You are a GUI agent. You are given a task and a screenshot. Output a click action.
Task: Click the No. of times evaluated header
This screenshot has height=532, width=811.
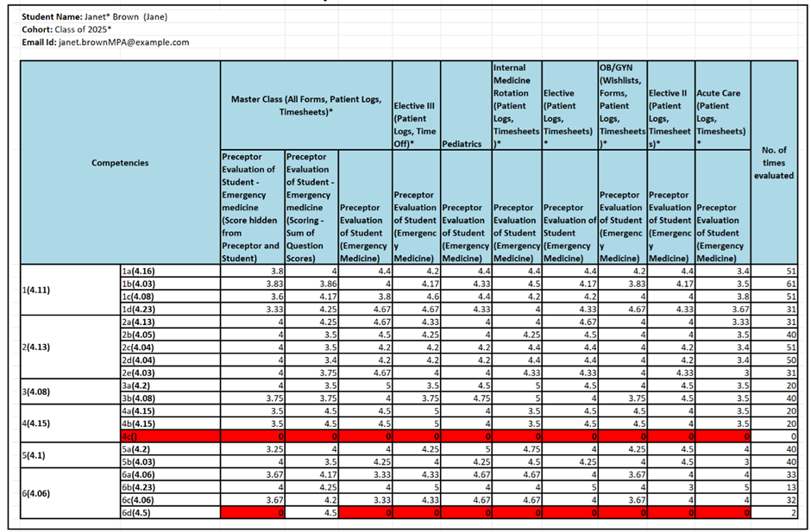point(774,162)
